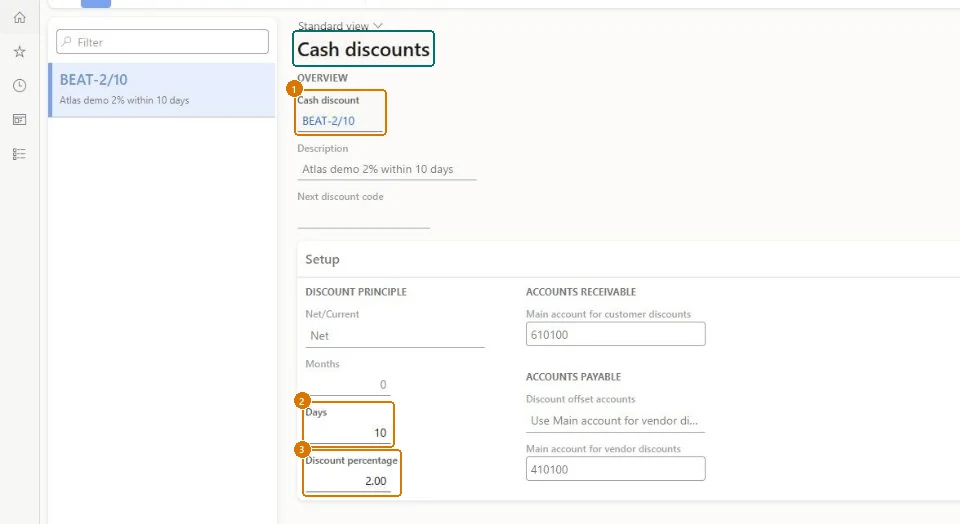The width and height of the screenshot is (960, 524).
Task: Click the ACCOUNTS PAYABLE heading
Action: [x=574, y=377]
